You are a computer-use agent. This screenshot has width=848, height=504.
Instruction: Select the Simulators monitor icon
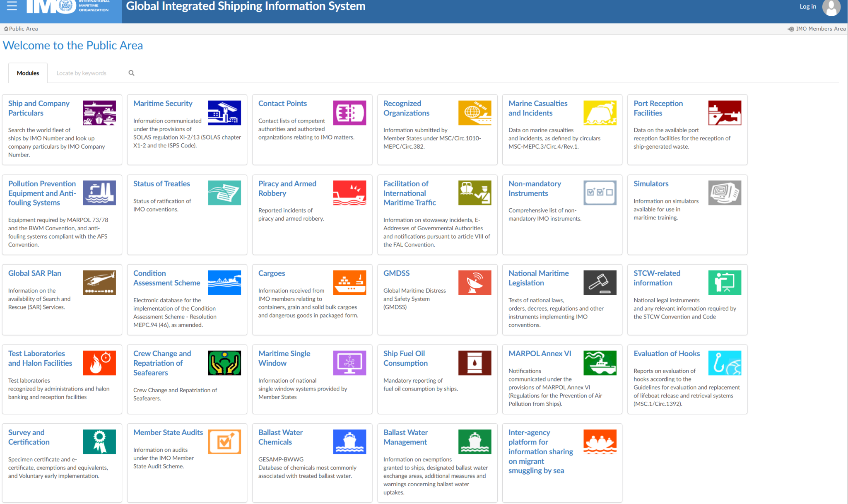(x=725, y=193)
